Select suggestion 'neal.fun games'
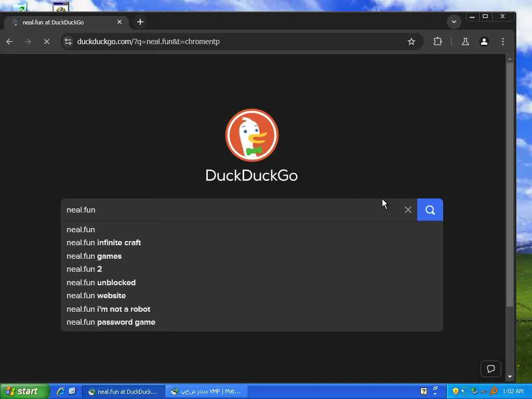Viewport: 532px width, 399px height. click(252, 256)
